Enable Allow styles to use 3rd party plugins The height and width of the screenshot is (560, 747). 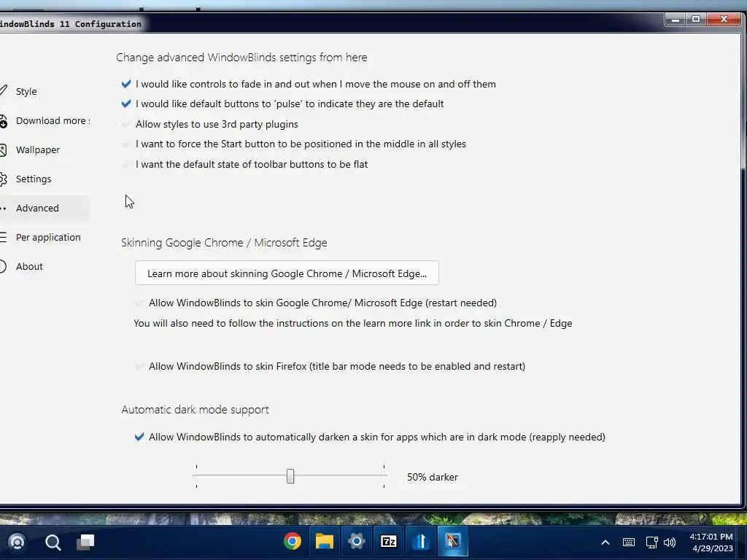126,124
